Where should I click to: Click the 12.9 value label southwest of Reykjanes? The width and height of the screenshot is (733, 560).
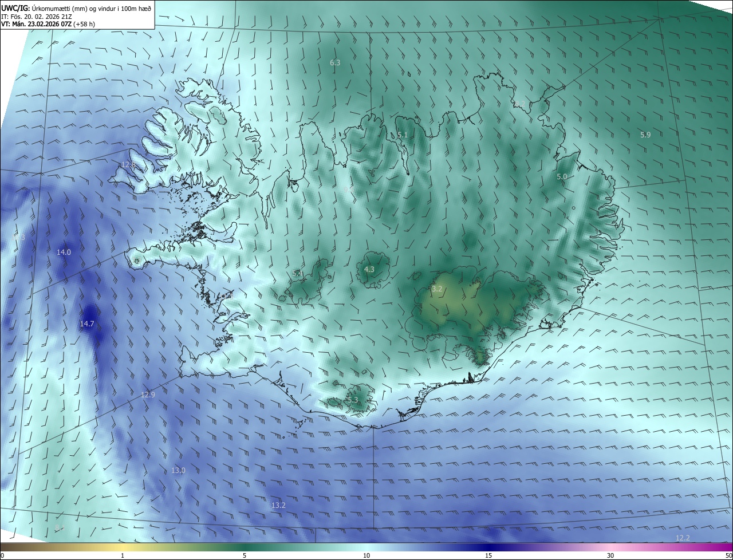pos(148,395)
